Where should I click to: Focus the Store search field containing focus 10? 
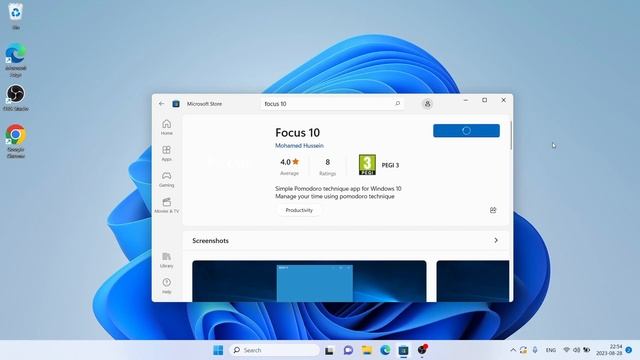pyautogui.click(x=332, y=104)
